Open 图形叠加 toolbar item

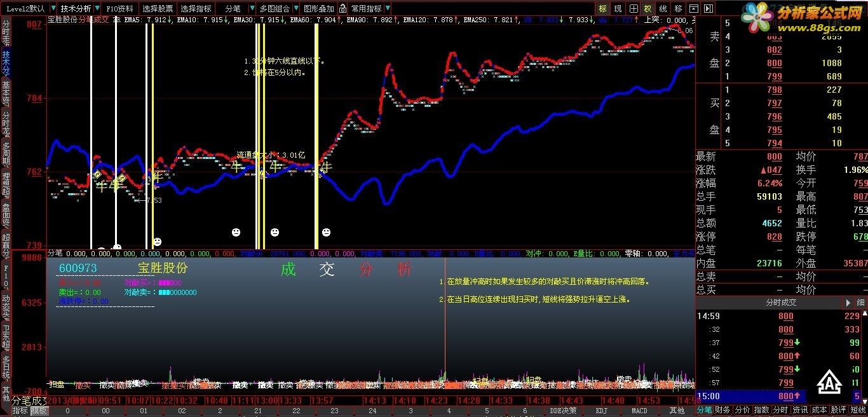(x=318, y=9)
